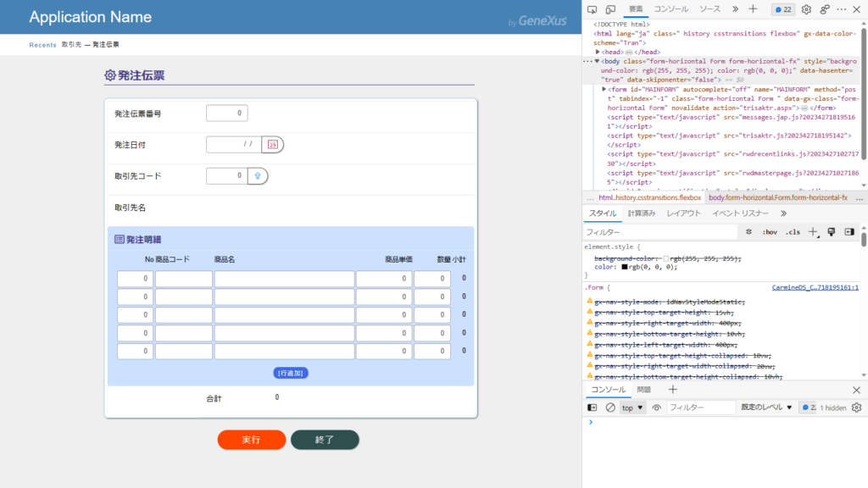The height and width of the screenshot is (488, 868).
Task: Show console sidebar icon
Action: click(x=592, y=408)
